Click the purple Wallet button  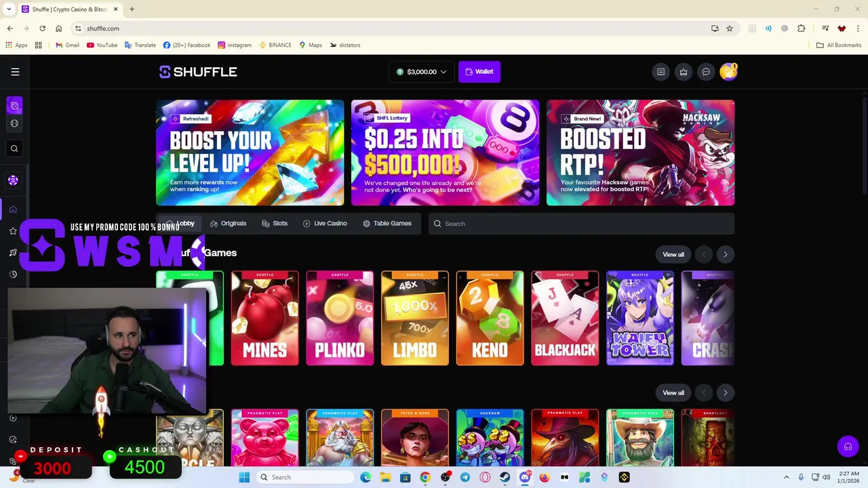[479, 72]
